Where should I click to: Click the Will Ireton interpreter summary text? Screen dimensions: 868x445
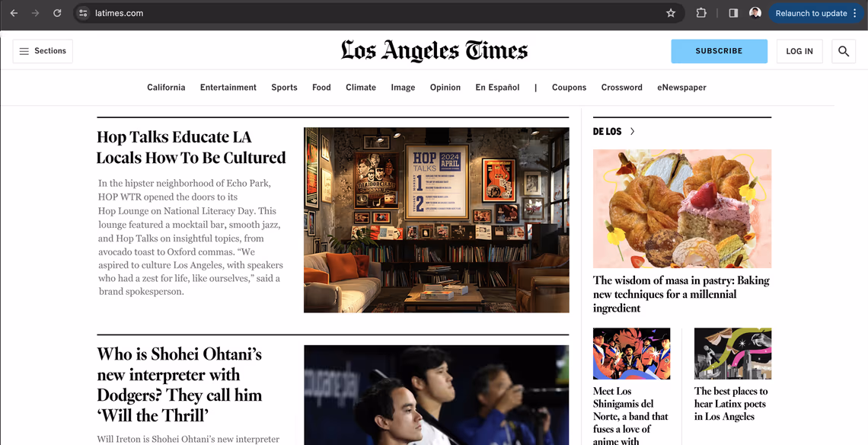pos(188,439)
